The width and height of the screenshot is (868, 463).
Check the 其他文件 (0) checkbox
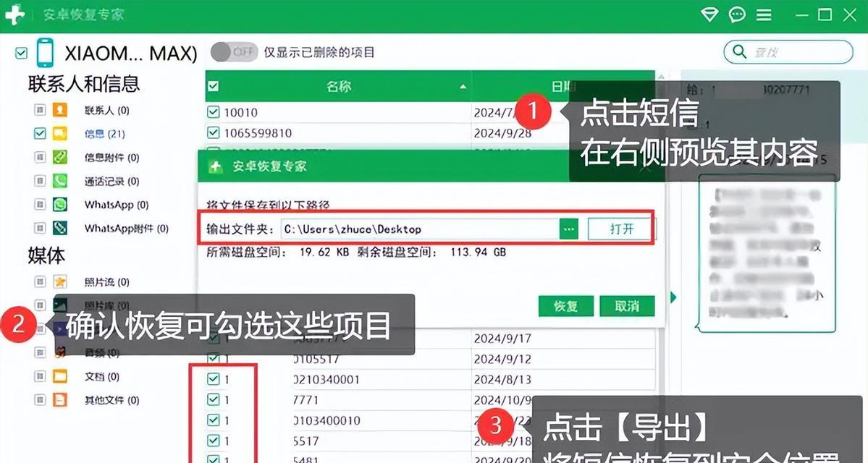pos(40,400)
